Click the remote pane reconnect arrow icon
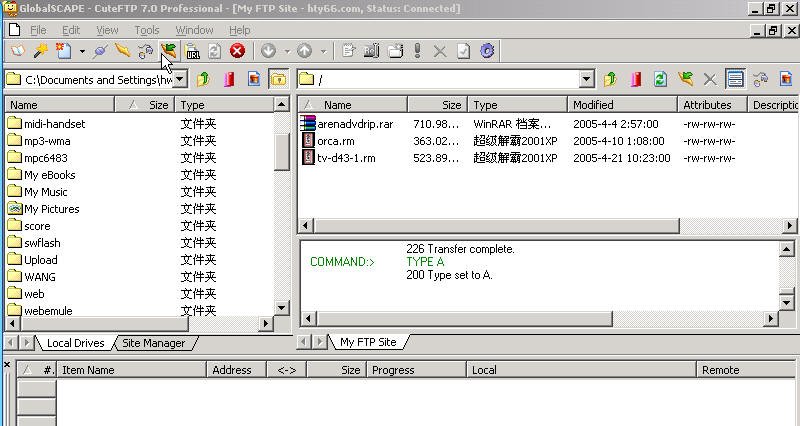The width and height of the screenshot is (800, 426). pos(685,79)
